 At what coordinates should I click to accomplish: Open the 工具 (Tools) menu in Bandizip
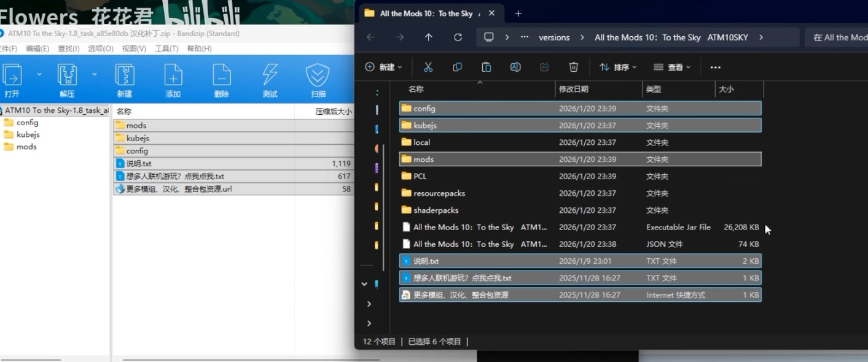[x=166, y=48]
